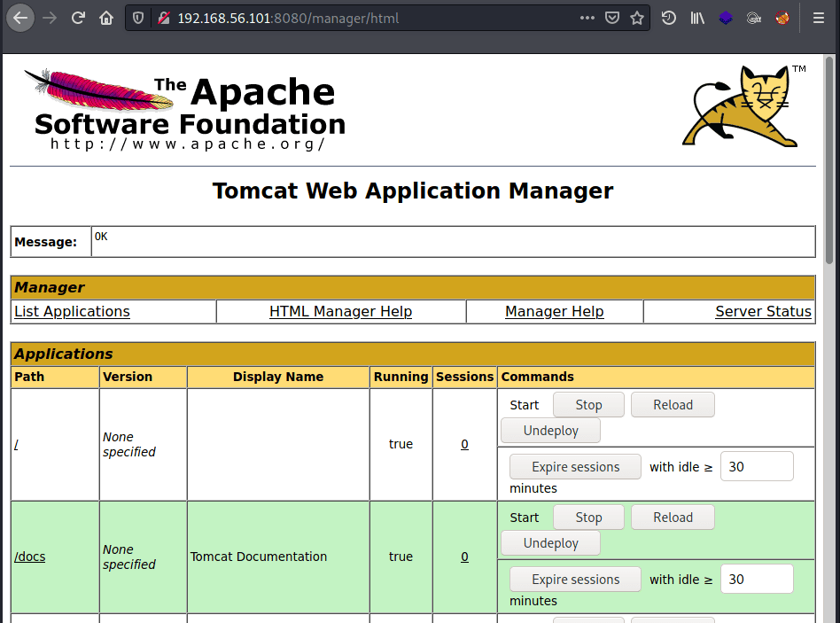Click 'true' running value for /docs
The width and height of the screenshot is (840, 623).
click(x=401, y=557)
